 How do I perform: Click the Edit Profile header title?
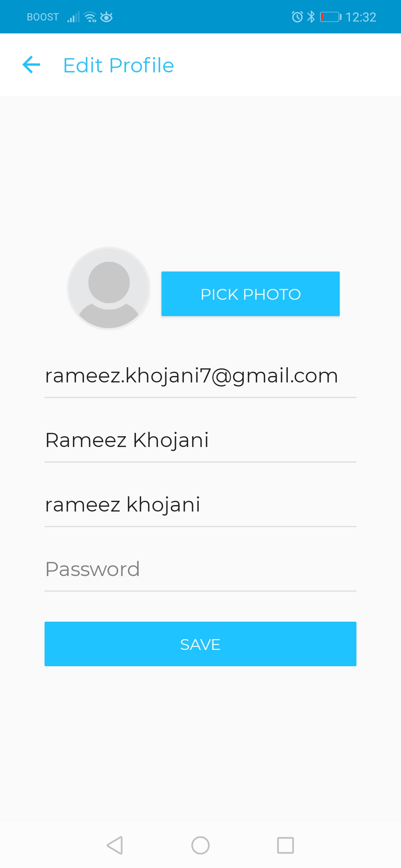click(x=118, y=65)
